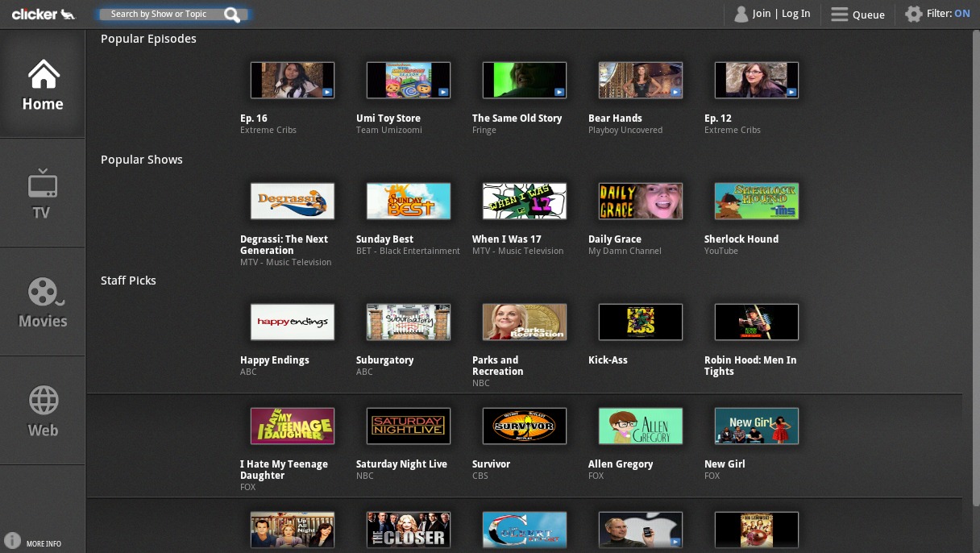Viewport: 980px width, 553px height.
Task: Click the Saturday Night Live title
Action: click(401, 464)
